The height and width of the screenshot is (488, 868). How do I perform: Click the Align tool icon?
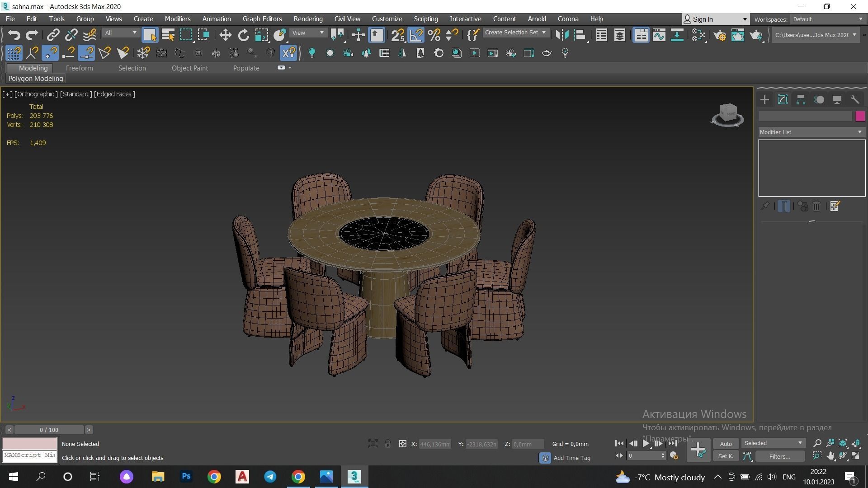580,35
